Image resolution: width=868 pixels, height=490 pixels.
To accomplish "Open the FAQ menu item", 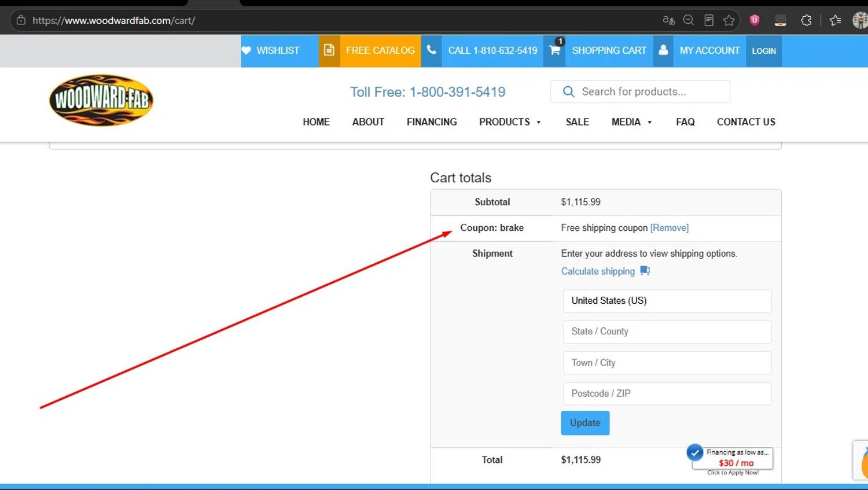I will [x=685, y=122].
